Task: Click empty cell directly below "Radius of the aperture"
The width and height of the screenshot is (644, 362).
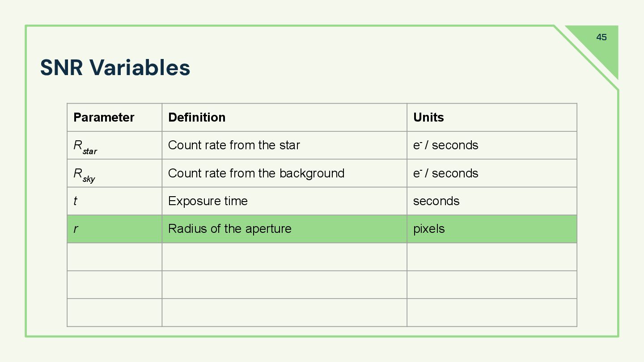Action: click(x=284, y=257)
